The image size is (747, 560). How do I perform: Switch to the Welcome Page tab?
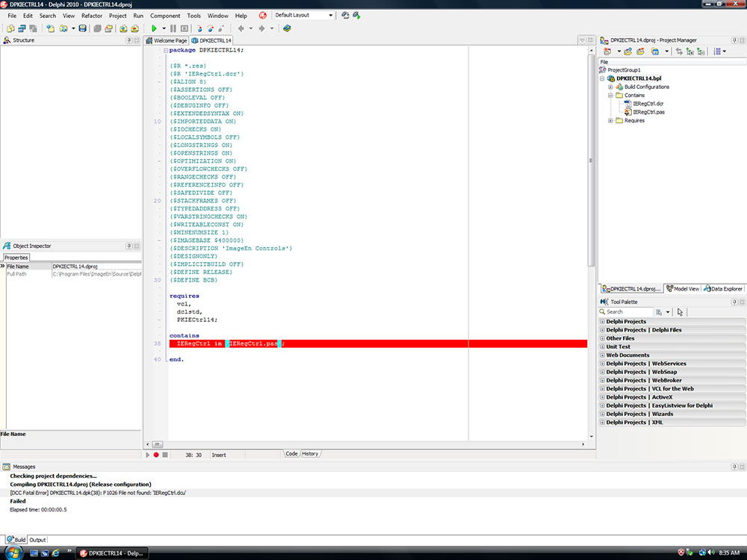click(167, 40)
